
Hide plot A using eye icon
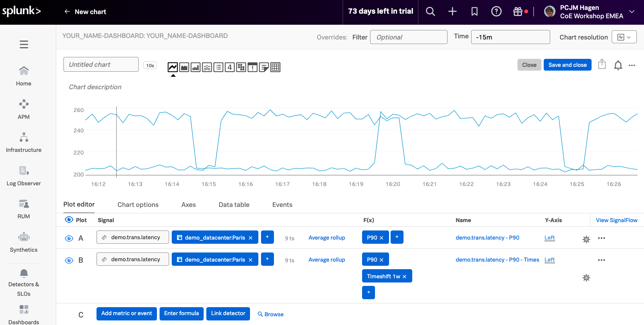[x=69, y=238]
